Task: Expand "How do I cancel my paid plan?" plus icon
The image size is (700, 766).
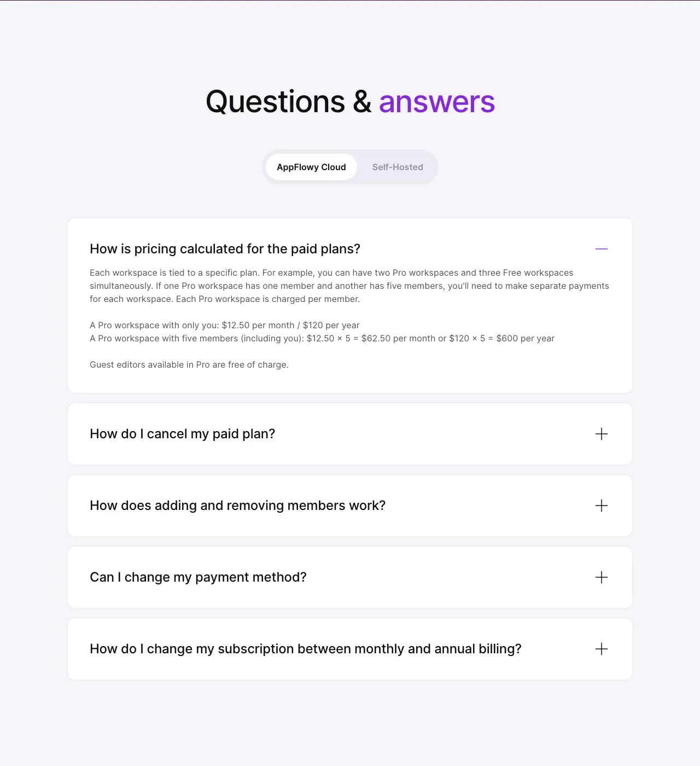Action: pyautogui.click(x=602, y=434)
